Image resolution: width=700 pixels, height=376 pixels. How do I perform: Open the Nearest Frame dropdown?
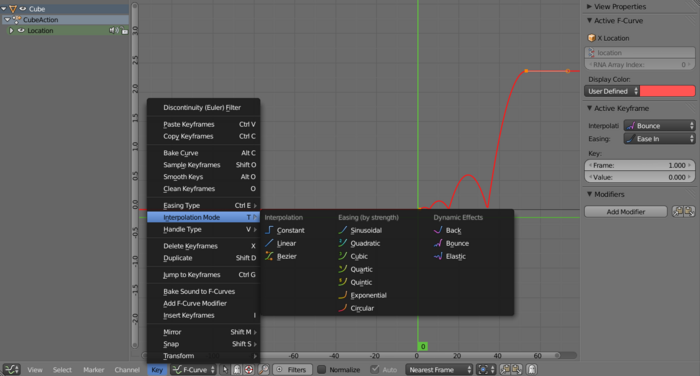(439, 369)
